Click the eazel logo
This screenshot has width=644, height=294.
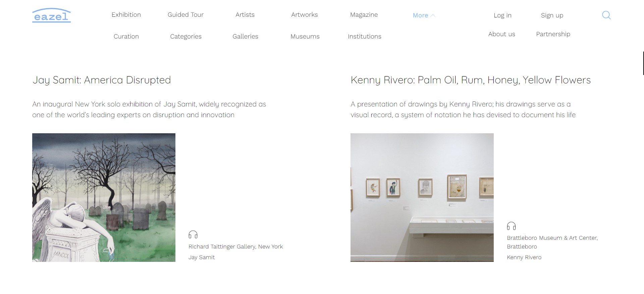pyautogui.click(x=51, y=15)
